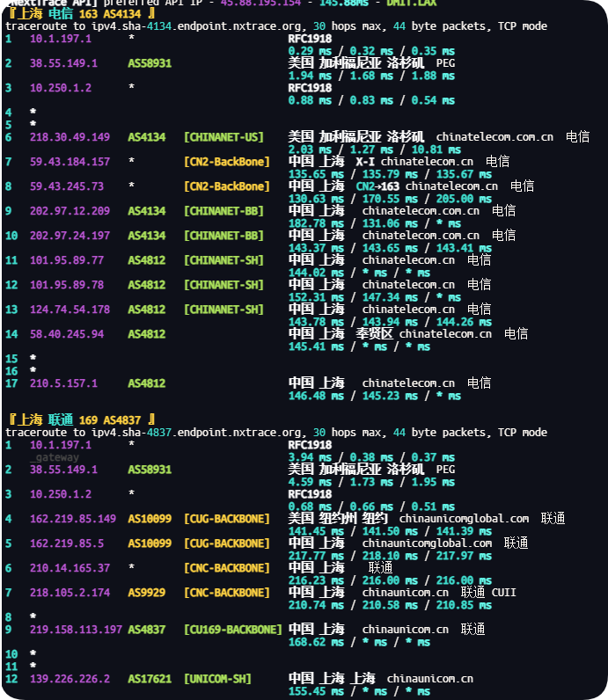Select the IP address 218.105.2.174
The width and height of the screenshot is (608, 700).
coord(70,593)
